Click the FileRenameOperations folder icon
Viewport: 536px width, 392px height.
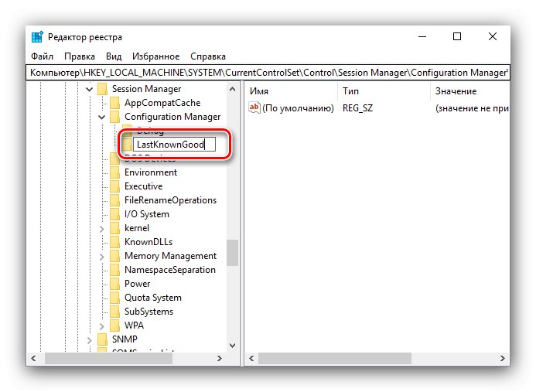point(114,201)
